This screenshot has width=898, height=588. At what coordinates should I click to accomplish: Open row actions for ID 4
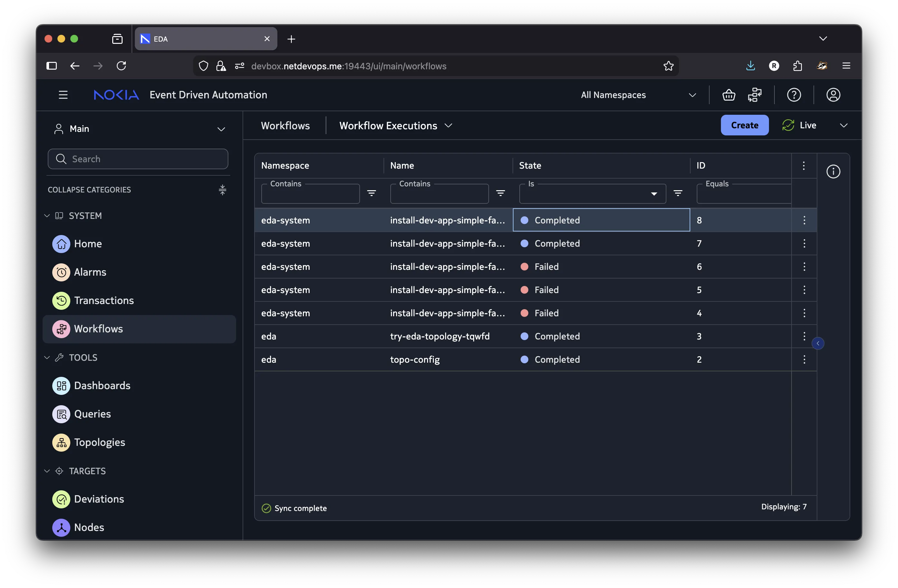[x=804, y=313]
